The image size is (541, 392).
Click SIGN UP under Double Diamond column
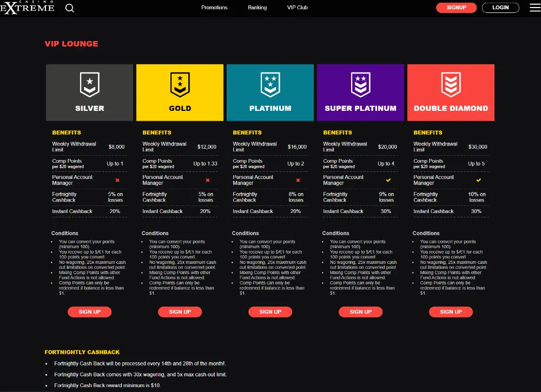click(x=451, y=311)
